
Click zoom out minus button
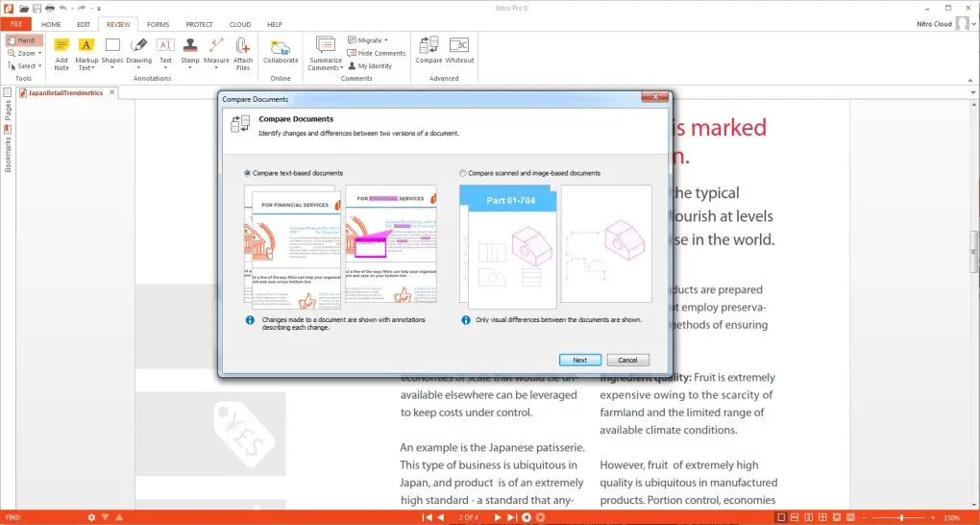pos(865,517)
